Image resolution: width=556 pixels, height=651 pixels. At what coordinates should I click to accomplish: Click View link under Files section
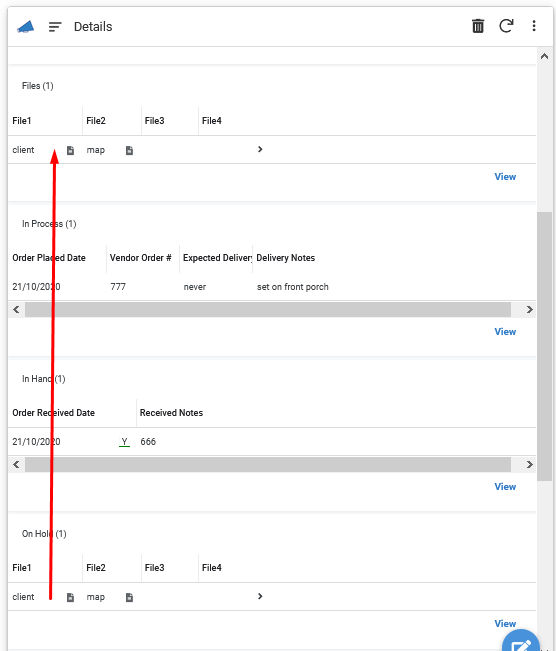(x=505, y=177)
